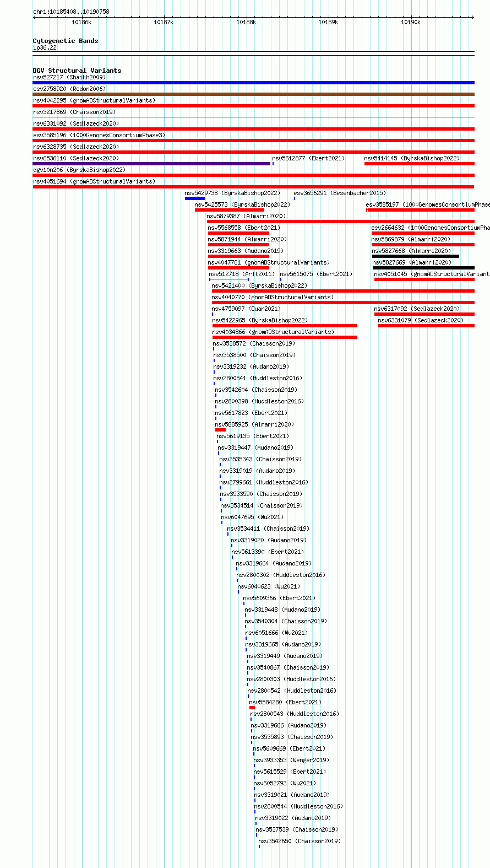Open variant label nsv5869879 (Almarri2020)

click(411, 239)
